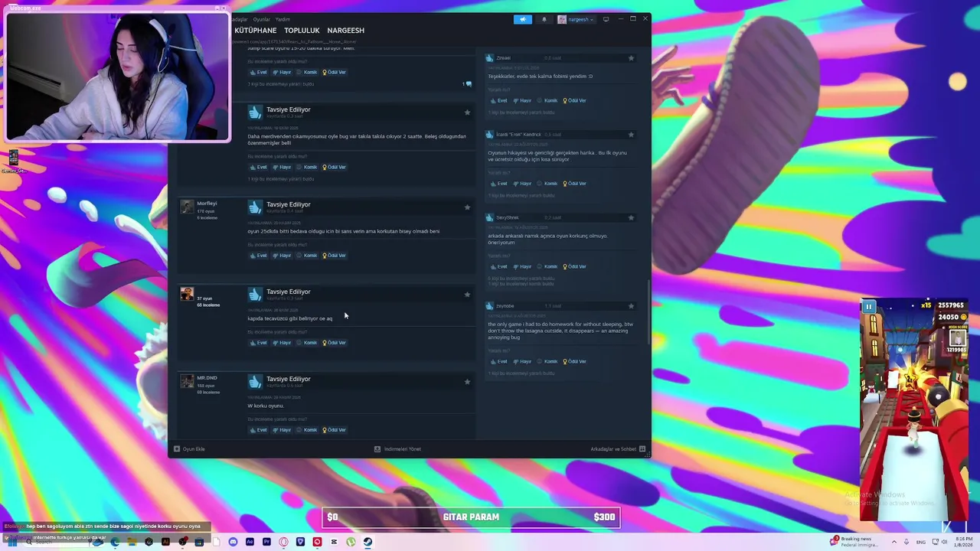Open Opera browser from the taskbar

(x=283, y=542)
